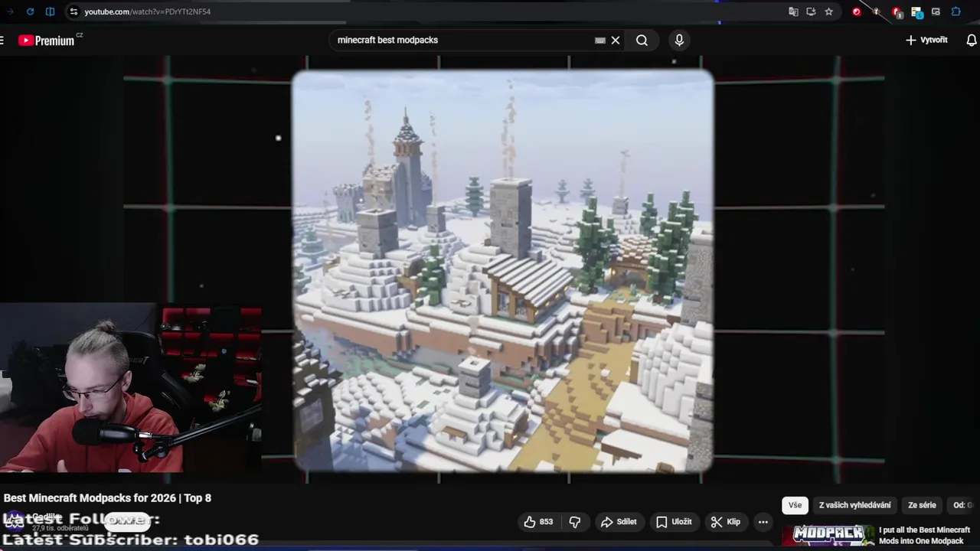
Task: Go to YouTube Premium home logo
Action: (47, 41)
